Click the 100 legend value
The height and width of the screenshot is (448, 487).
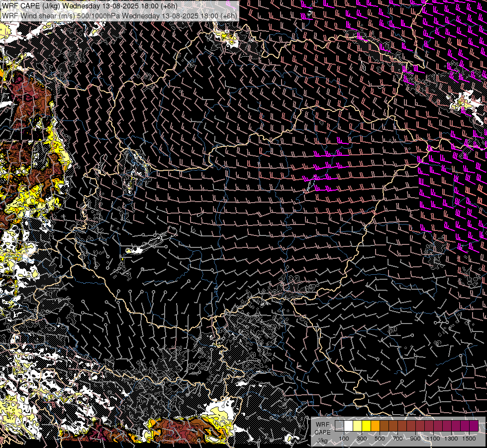344,439
